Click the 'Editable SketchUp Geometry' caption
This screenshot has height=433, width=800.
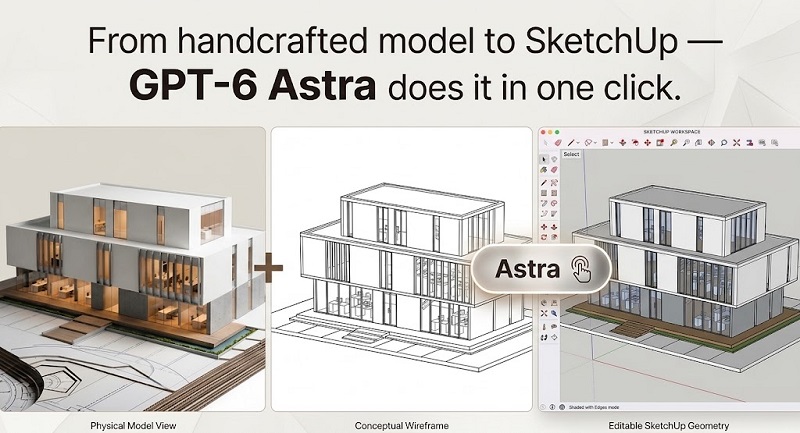[669, 425]
